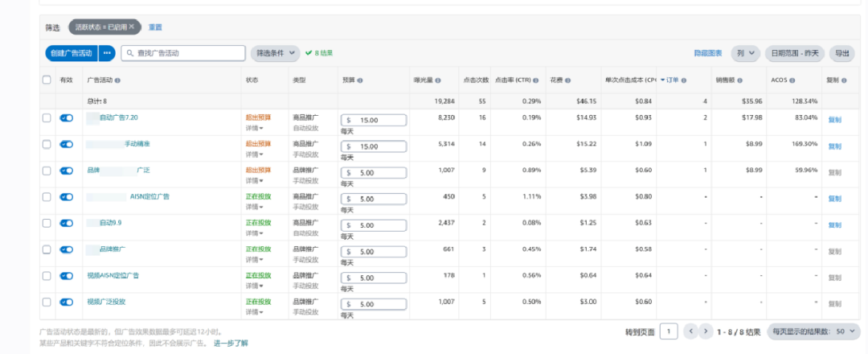The width and height of the screenshot is (868, 354).
Task: Click info icon next to 订单 header
Action: (x=684, y=80)
